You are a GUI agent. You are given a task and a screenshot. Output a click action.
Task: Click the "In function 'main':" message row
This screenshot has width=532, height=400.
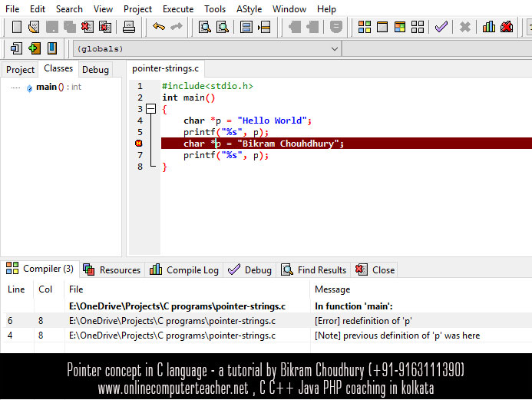pyautogui.click(x=267, y=306)
